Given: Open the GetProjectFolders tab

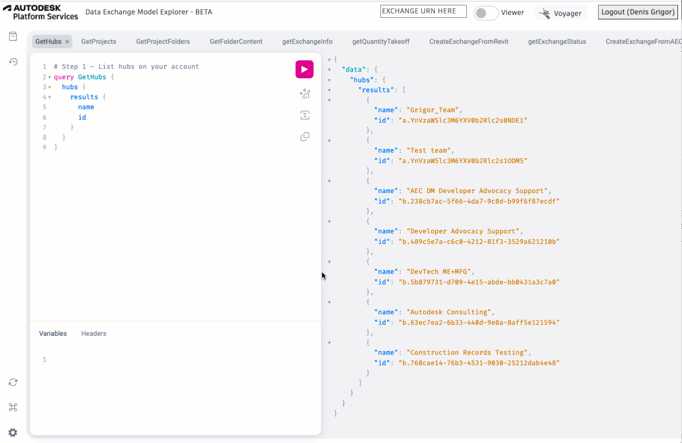Looking at the screenshot, I should tap(163, 42).
